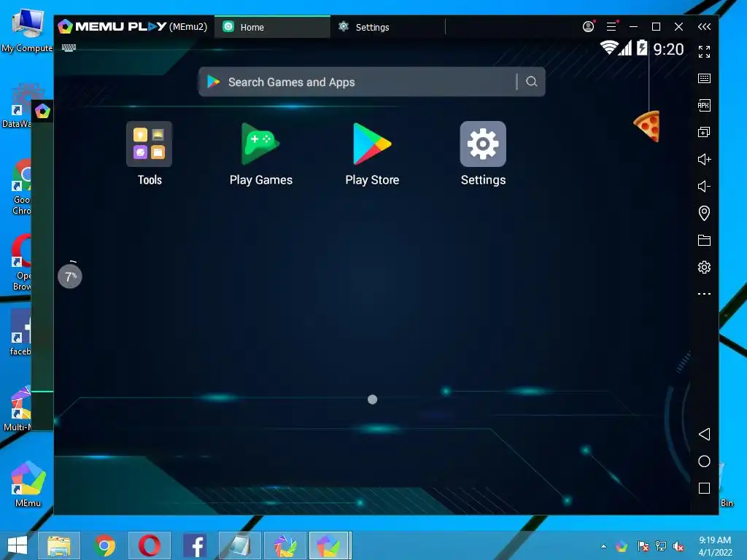Open Facebook from the taskbar
The image size is (747, 560).
pyautogui.click(x=195, y=545)
